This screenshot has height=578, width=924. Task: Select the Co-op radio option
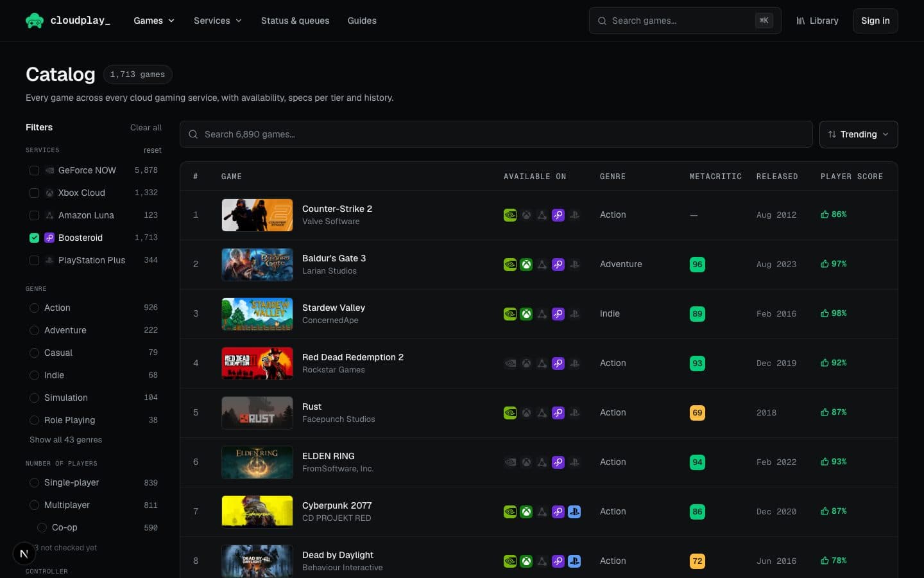tap(42, 527)
